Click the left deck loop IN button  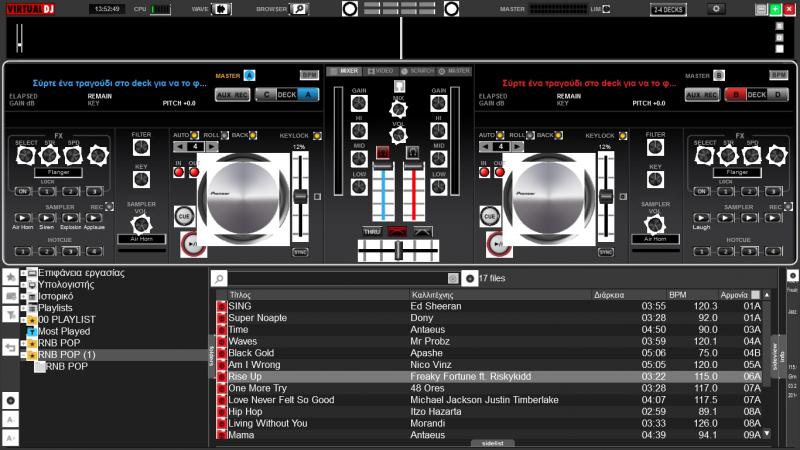coord(180,171)
